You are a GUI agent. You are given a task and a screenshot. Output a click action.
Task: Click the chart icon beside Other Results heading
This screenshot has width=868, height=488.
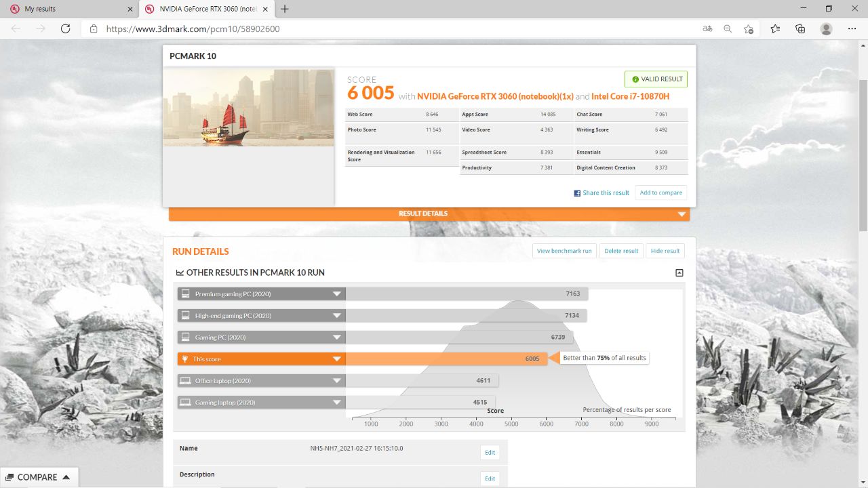coord(180,273)
